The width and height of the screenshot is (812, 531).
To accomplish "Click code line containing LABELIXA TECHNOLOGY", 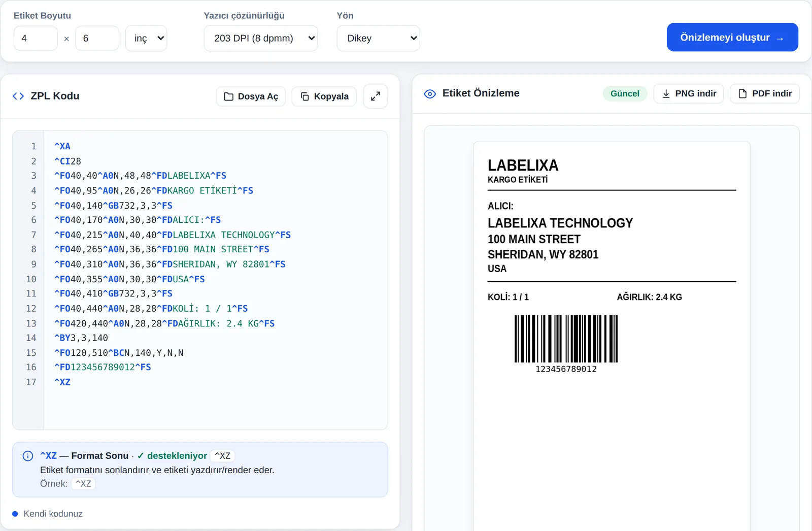I will pos(173,235).
